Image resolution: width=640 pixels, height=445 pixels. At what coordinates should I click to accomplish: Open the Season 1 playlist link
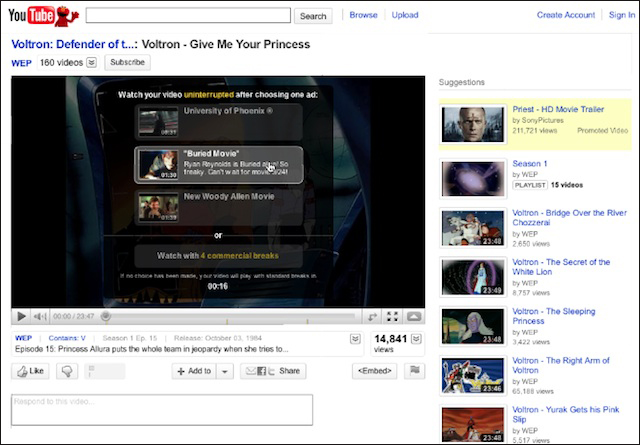pyautogui.click(x=530, y=164)
